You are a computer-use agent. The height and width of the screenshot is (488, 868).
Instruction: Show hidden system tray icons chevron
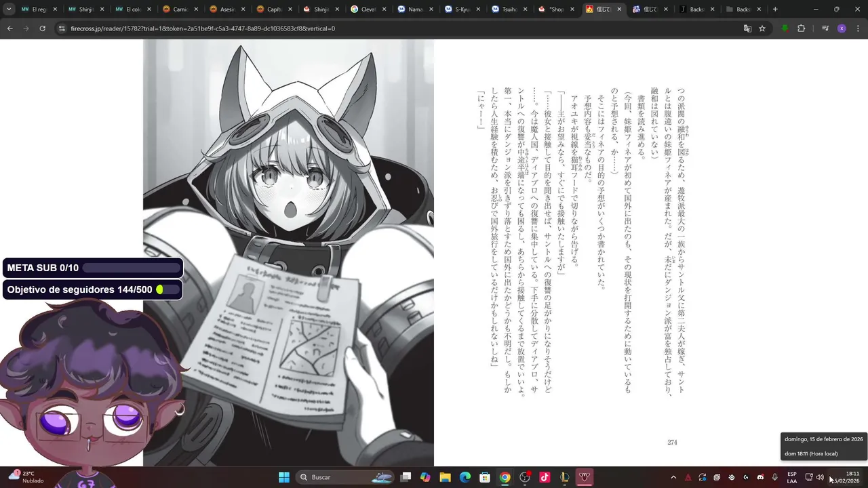pyautogui.click(x=673, y=477)
